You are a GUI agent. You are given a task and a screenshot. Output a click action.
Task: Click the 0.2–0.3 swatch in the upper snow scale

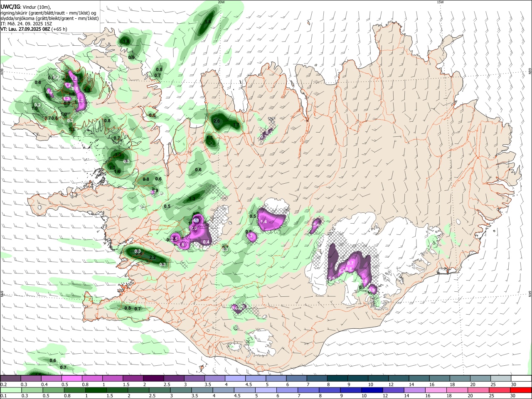click(10, 379)
